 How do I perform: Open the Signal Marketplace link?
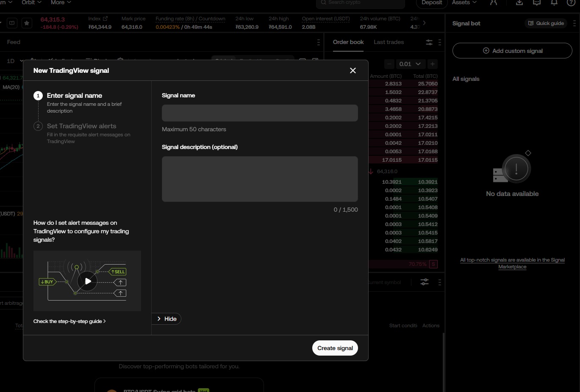[x=512, y=263]
